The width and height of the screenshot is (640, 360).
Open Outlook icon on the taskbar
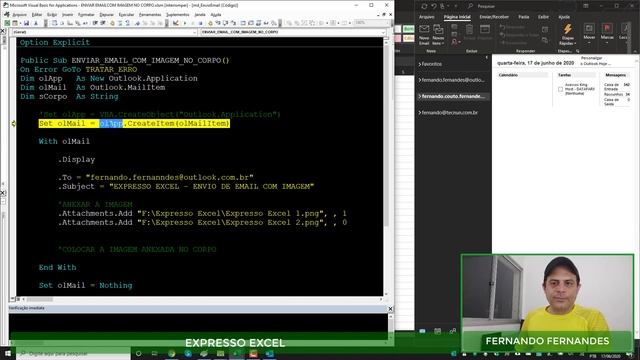[x=270, y=353]
